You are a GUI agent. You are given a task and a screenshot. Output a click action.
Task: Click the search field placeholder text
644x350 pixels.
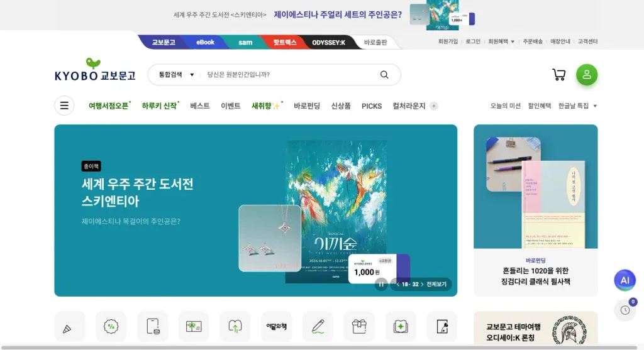238,75
